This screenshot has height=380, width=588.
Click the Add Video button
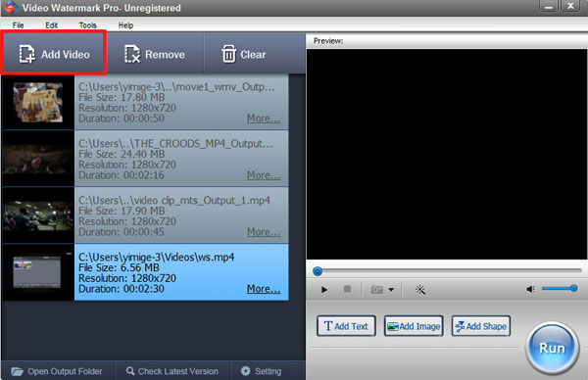(x=54, y=53)
